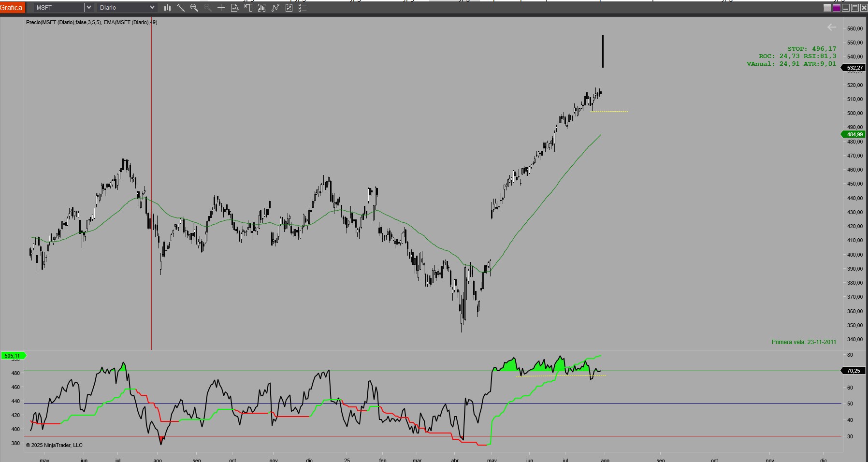Select the red vertical line on chart
The image size is (868, 462).
pyautogui.click(x=151, y=184)
